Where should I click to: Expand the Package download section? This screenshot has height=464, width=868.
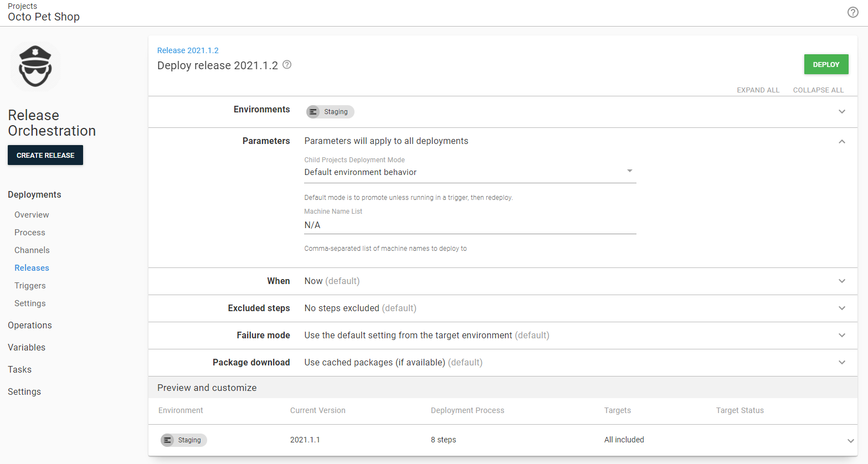pyautogui.click(x=841, y=363)
